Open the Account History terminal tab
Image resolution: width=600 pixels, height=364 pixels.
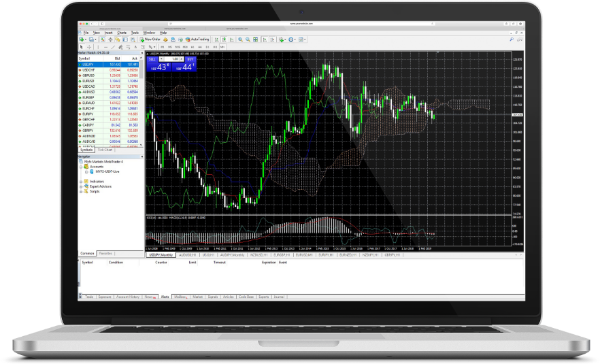click(128, 297)
